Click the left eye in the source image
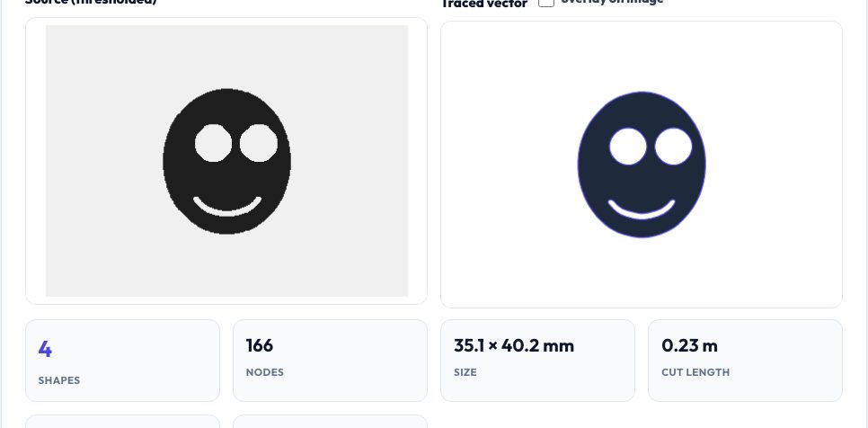This screenshot has height=428, width=868. 213,143
